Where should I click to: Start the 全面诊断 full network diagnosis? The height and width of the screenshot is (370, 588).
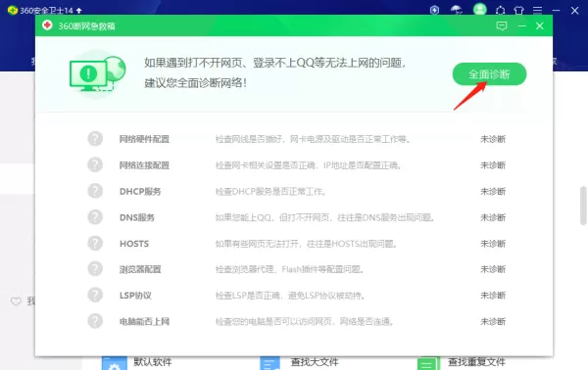click(489, 74)
